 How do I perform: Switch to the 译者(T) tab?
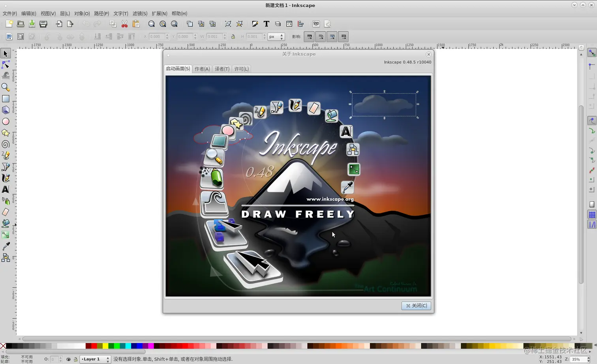point(222,69)
